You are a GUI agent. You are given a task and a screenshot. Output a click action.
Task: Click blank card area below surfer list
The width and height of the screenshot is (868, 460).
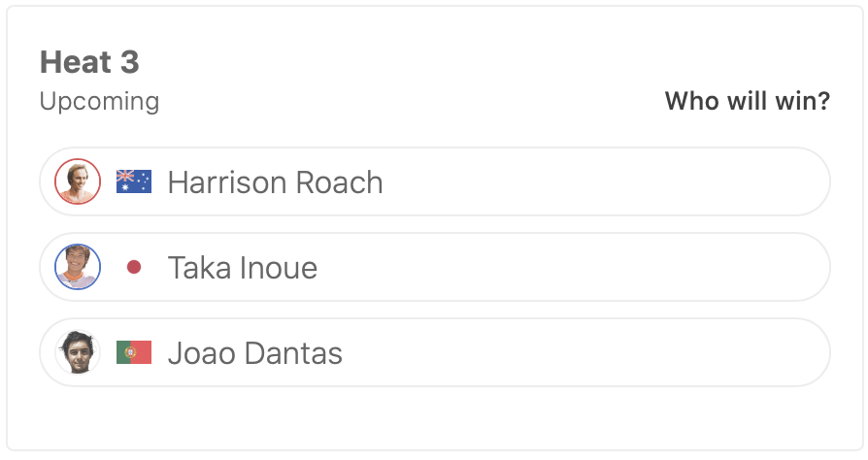(434, 417)
